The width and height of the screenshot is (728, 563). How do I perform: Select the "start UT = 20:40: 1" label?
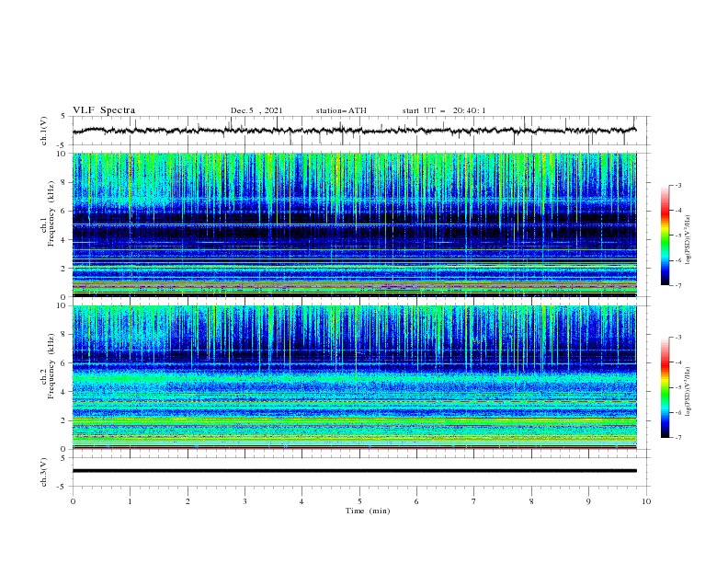coord(444,110)
